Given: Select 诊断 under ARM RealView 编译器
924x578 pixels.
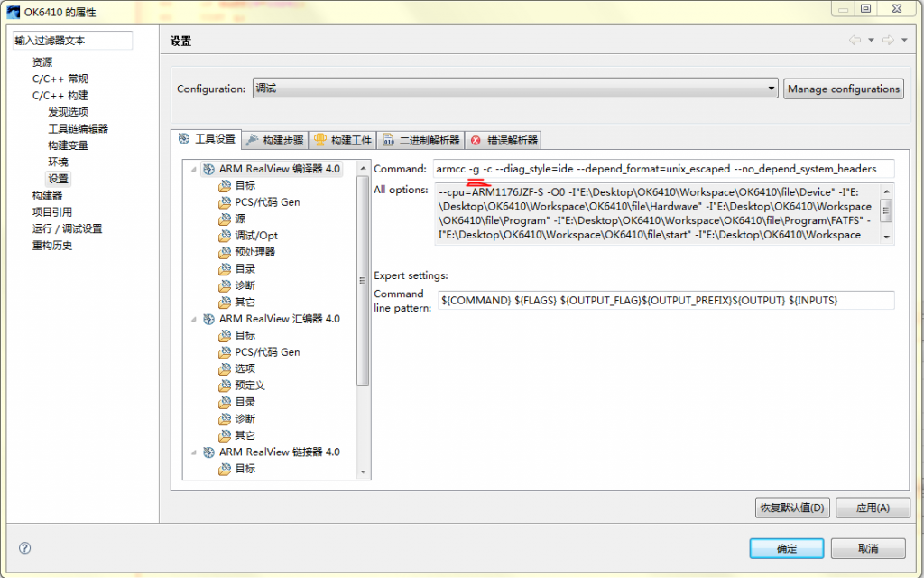Looking at the screenshot, I should point(245,285).
